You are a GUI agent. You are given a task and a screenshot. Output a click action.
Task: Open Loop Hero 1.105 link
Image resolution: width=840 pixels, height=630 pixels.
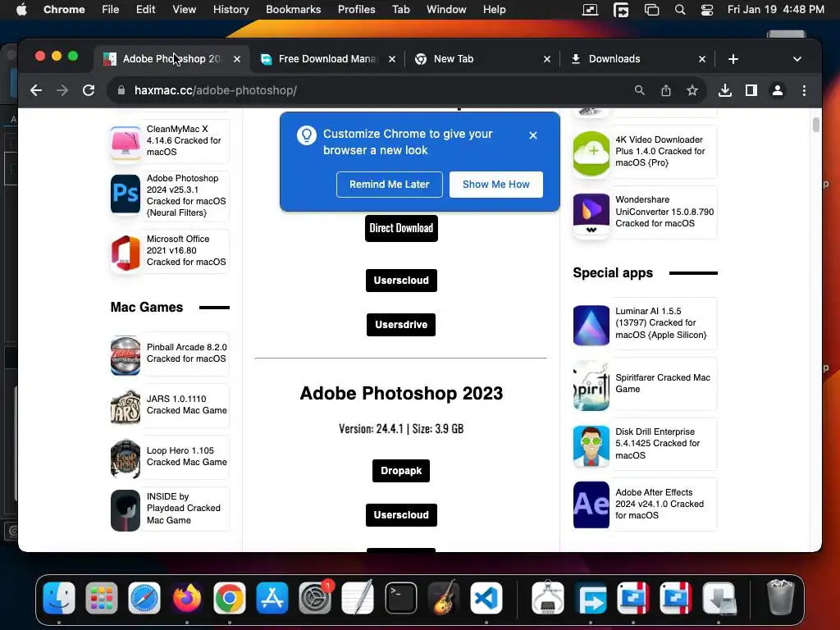click(x=186, y=456)
